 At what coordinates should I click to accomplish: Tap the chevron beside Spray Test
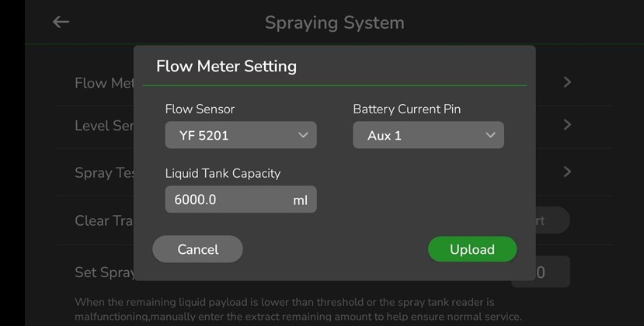(567, 172)
